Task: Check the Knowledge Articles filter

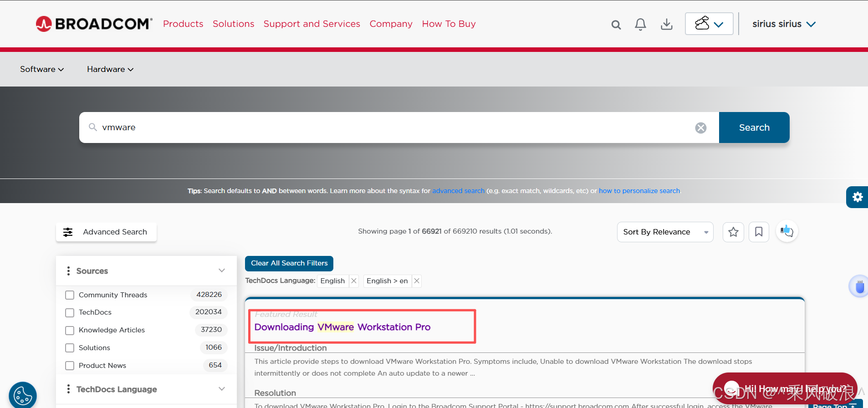Action: tap(70, 331)
